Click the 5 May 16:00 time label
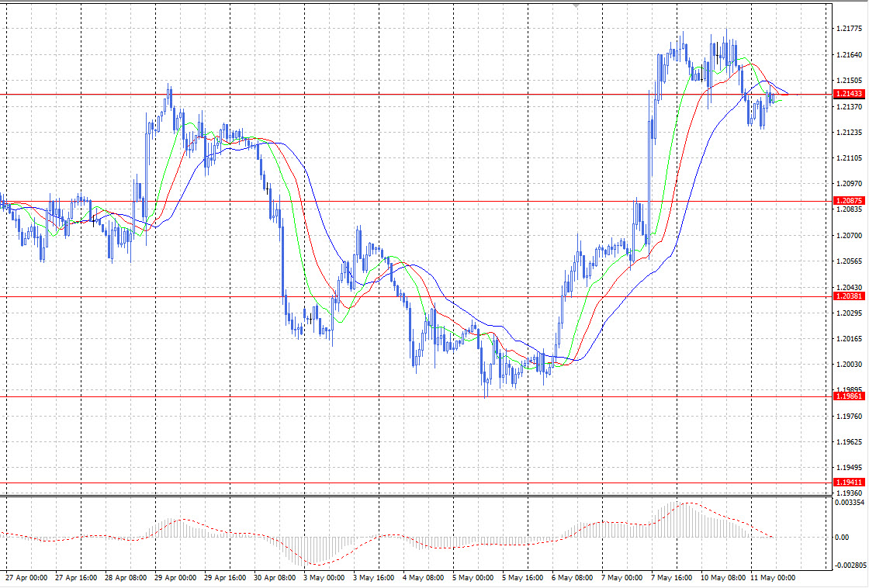 (523, 577)
